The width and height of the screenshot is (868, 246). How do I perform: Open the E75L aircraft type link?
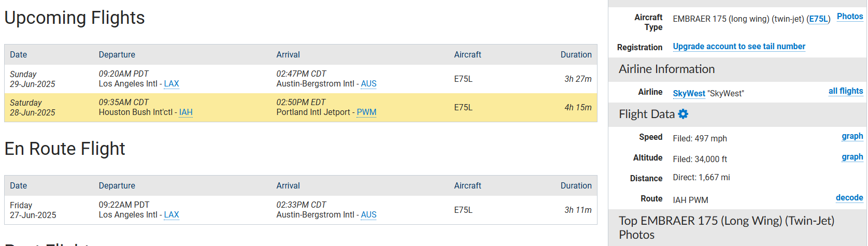(818, 19)
